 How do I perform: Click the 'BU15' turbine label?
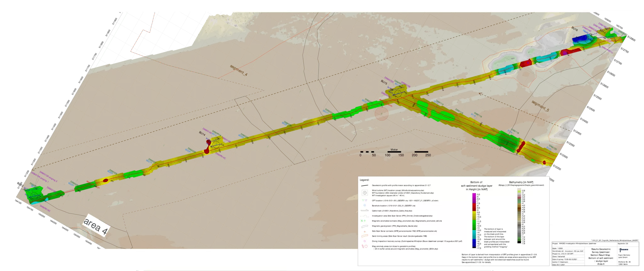(x=384, y=82)
